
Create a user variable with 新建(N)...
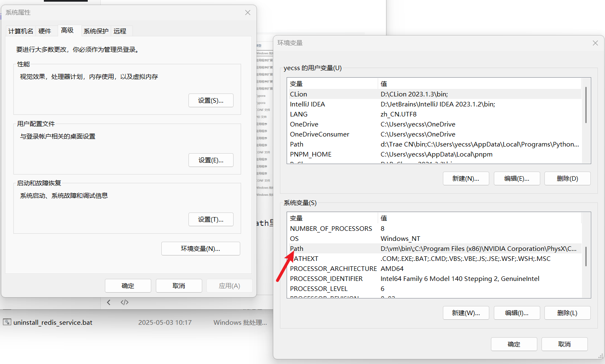(466, 179)
